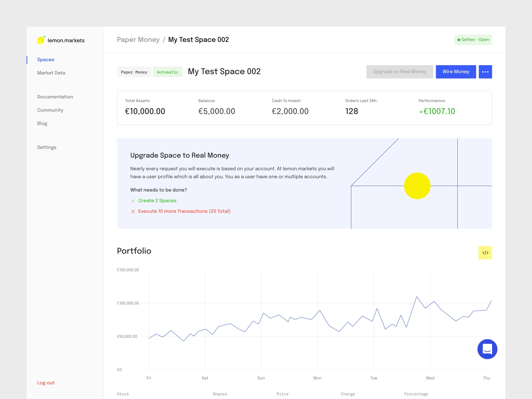Click Execute 10 more Transactions requirement

coord(184,211)
